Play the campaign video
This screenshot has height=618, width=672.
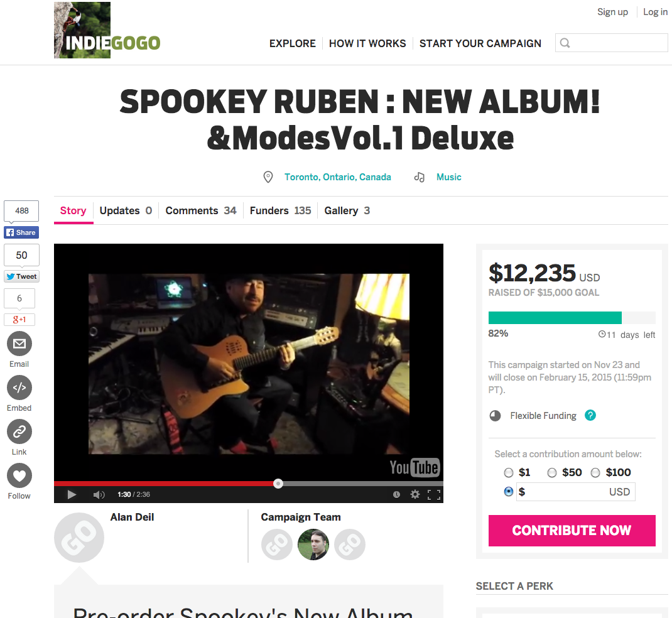point(72,494)
